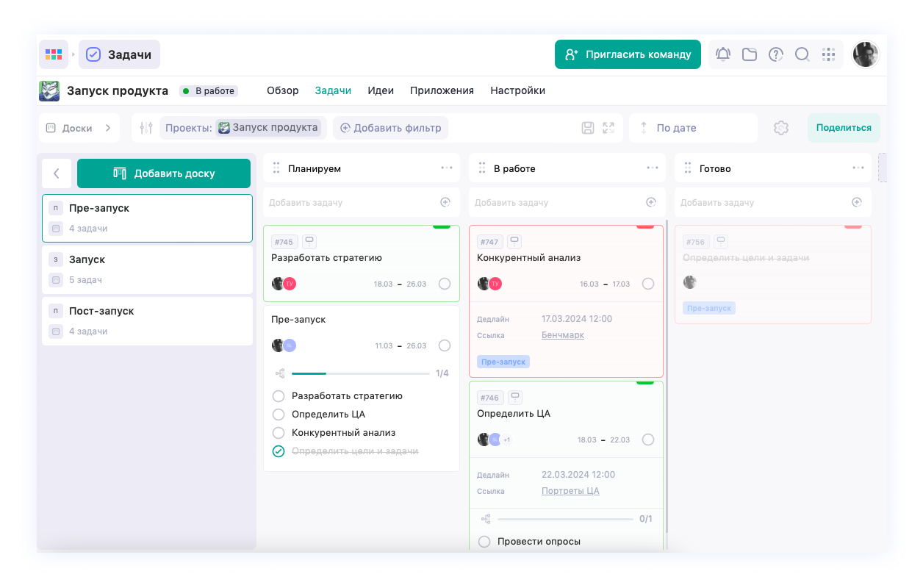Viewport: 923px width, 588px height.
Task: Uncheck completed 'Определить цели и задачи' subtask
Action: 279,451
